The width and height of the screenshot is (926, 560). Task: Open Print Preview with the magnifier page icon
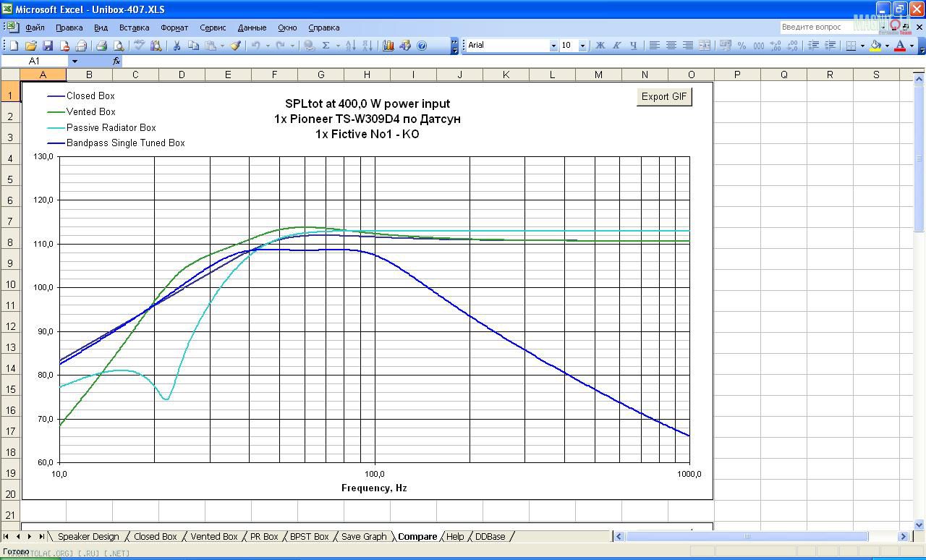pos(119,46)
